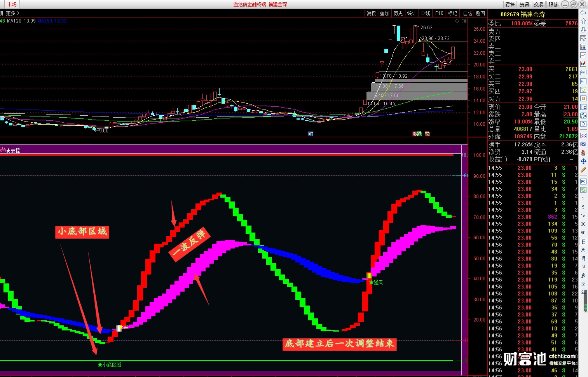Image resolution: width=588 pixels, height=377 pixels.
Task: Open the 资讯 menu
Action: (x=525, y=4)
